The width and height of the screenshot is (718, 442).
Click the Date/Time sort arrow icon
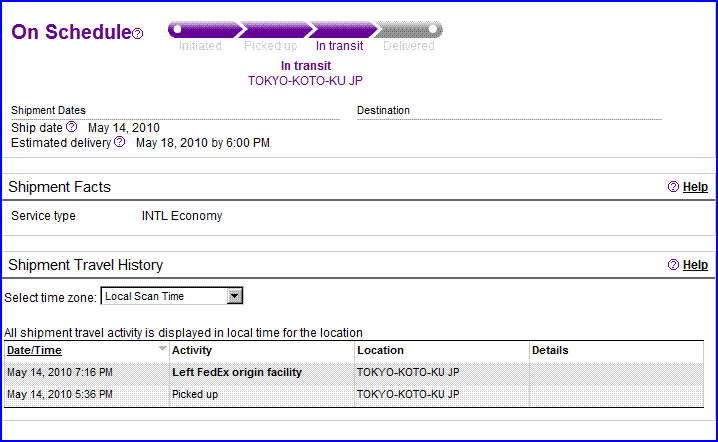(x=162, y=350)
